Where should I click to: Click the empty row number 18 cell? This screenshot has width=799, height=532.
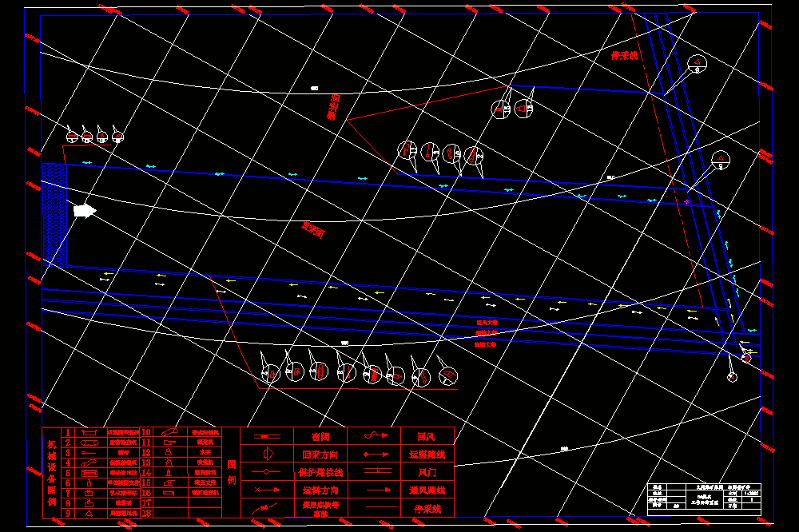[147, 513]
